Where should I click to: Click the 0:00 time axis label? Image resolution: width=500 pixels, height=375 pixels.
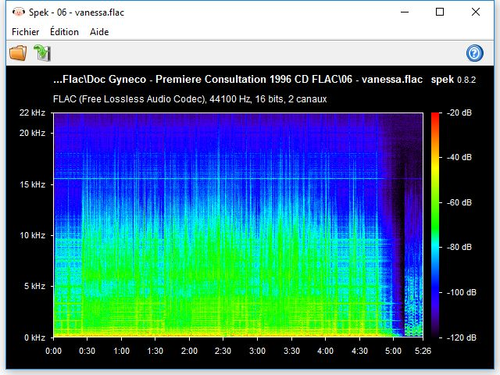[x=53, y=351]
